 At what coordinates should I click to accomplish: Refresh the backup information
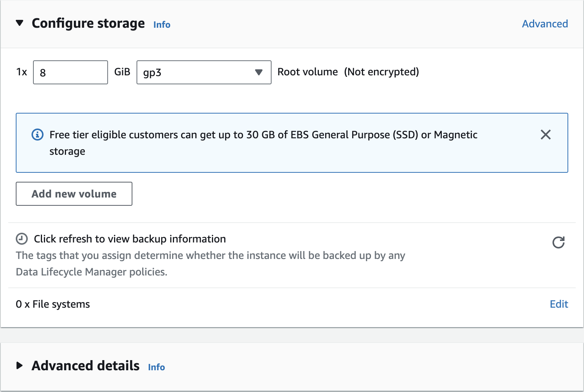558,242
